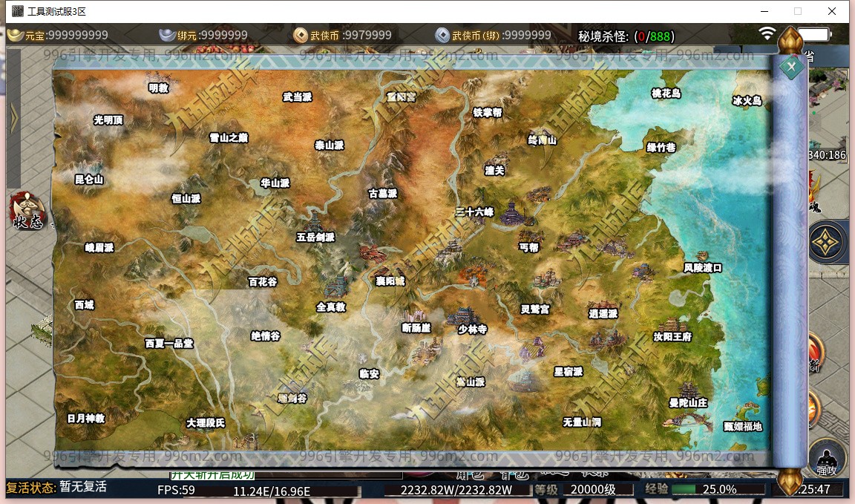Screen dimensions: 855x504
Task: Click the 武侠币 gold coin icon
Action: 301,36
